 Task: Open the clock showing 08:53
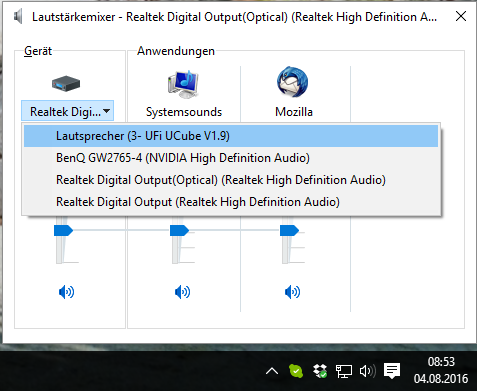(441, 370)
